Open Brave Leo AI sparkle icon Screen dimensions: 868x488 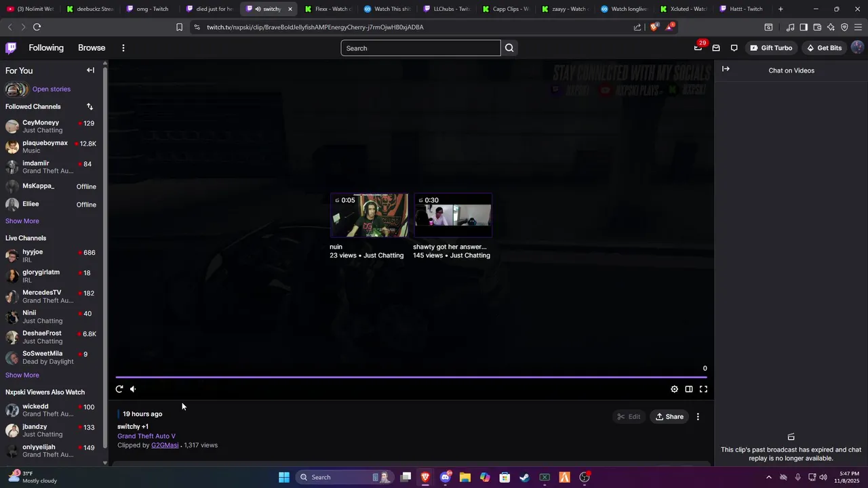pyautogui.click(x=831, y=27)
